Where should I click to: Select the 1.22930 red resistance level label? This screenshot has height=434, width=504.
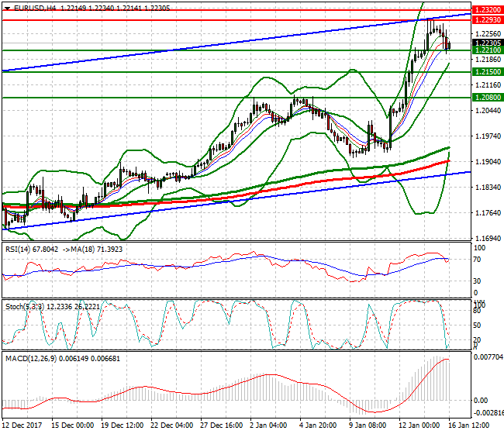pos(488,20)
